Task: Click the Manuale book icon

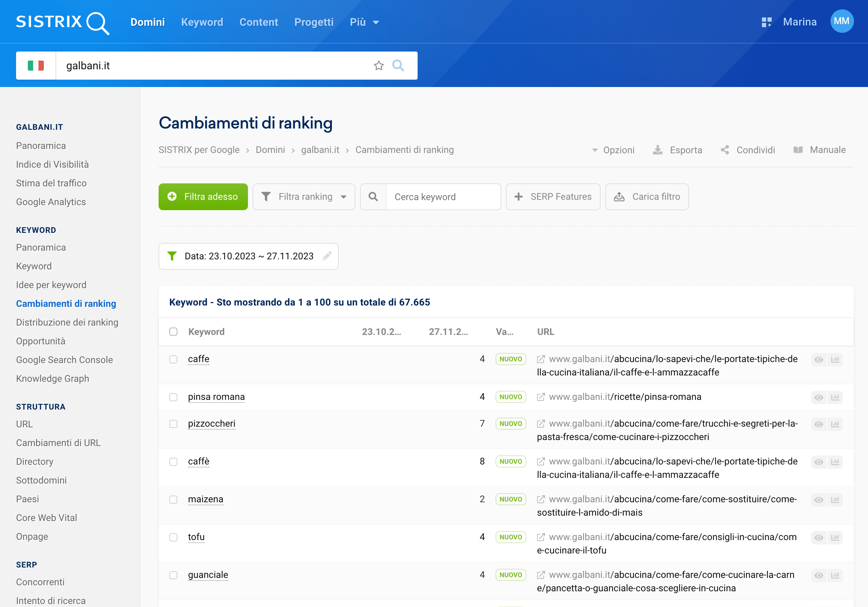Action: 798,150
